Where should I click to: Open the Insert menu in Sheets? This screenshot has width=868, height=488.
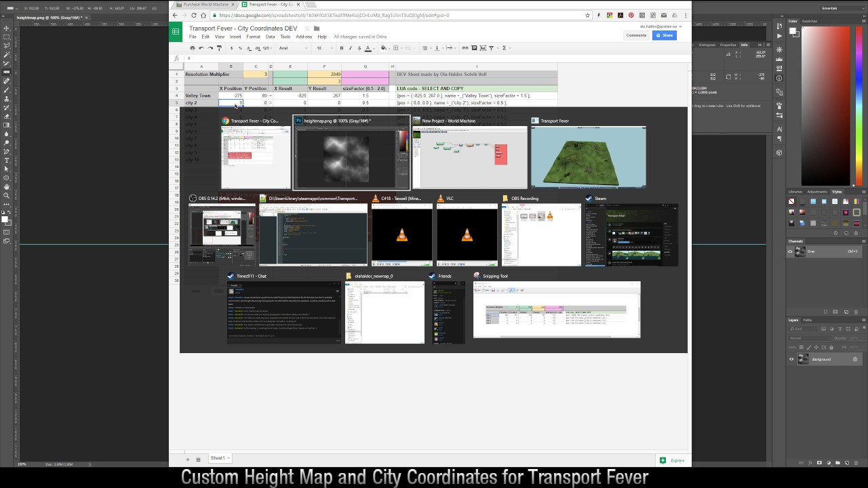[x=235, y=37]
